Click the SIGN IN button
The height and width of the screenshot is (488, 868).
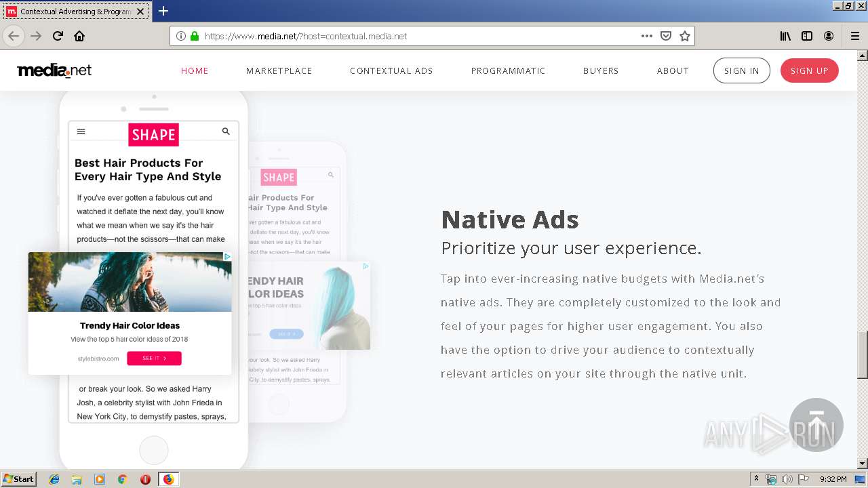(x=742, y=70)
